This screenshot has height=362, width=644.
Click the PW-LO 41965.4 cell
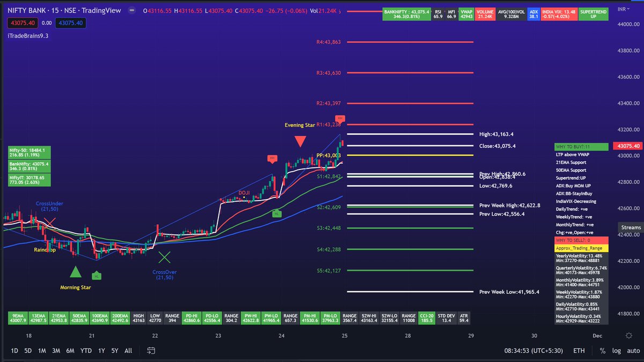pyautogui.click(x=270, y=317)
